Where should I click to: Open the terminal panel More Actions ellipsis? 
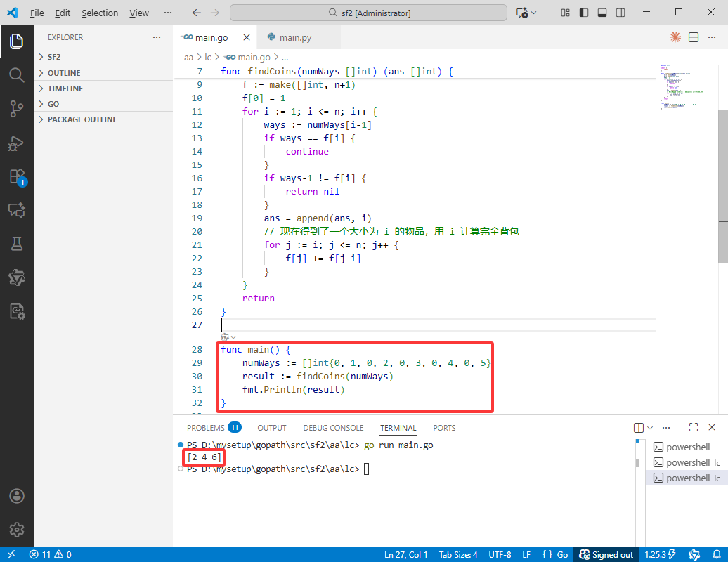coord(666,427)
